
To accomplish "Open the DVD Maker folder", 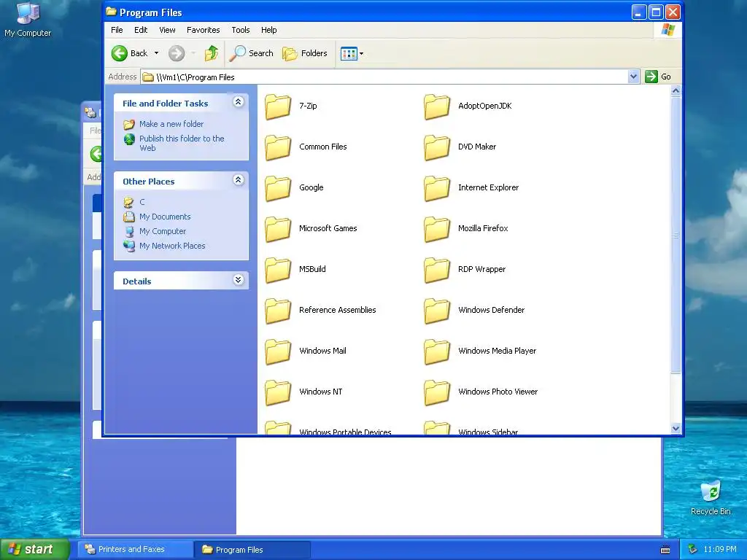I will pyautogui.click(x=460, y=147).
